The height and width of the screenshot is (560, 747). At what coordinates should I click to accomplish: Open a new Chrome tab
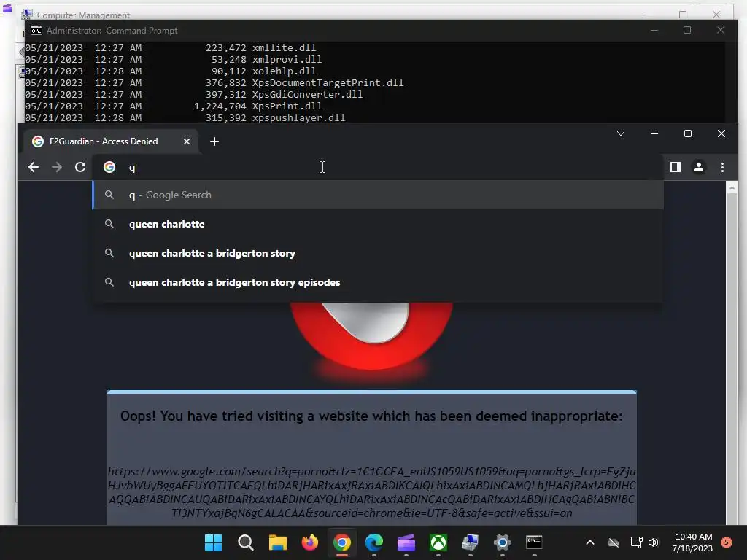tap(214, 141)
